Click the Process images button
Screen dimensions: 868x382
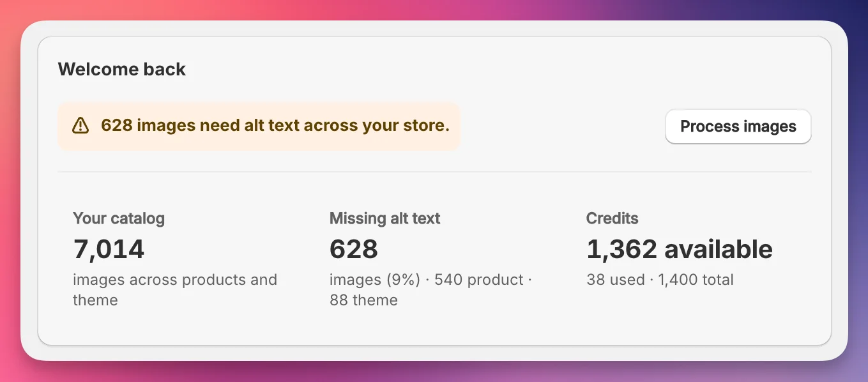click(738, 126)
